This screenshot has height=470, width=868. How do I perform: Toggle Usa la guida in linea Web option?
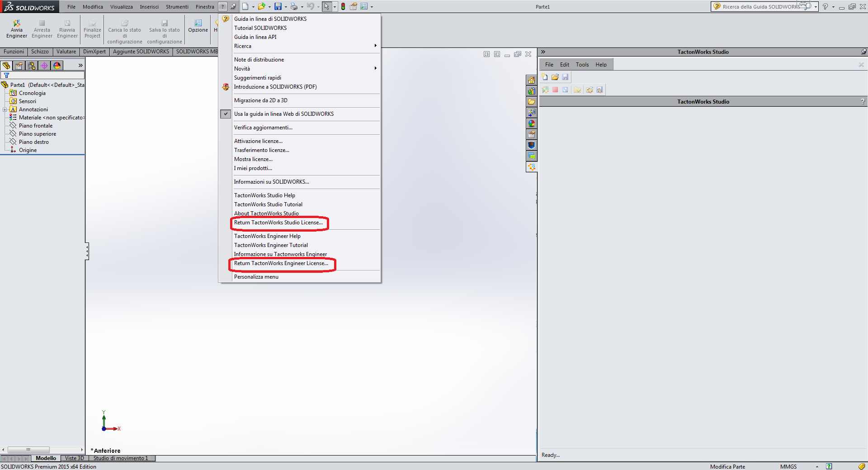pos(283,114)
